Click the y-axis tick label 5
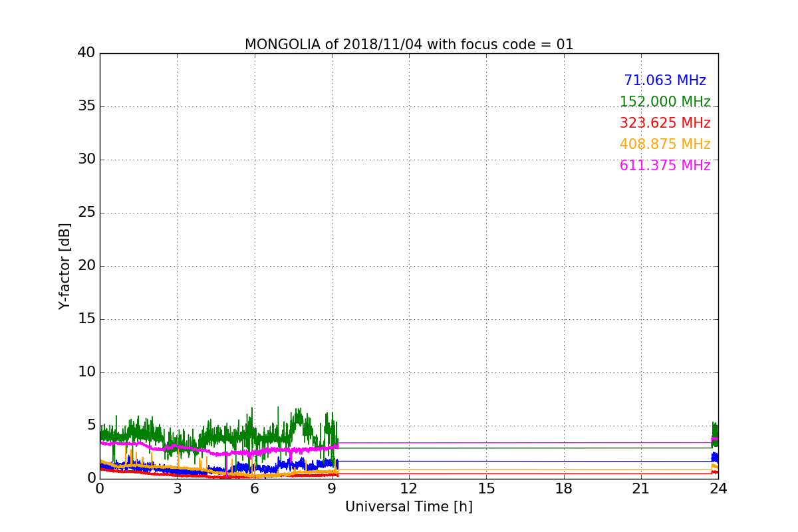 point(91,426)
